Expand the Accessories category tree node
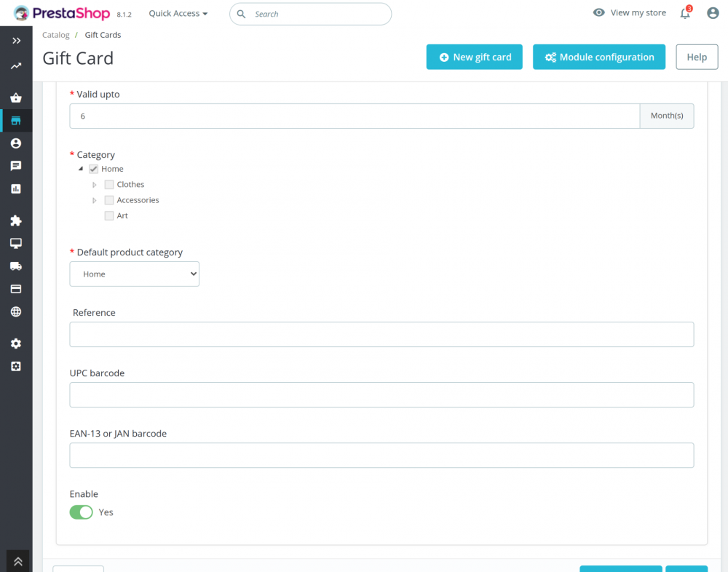The image size is (728, 572). point(94,201)
